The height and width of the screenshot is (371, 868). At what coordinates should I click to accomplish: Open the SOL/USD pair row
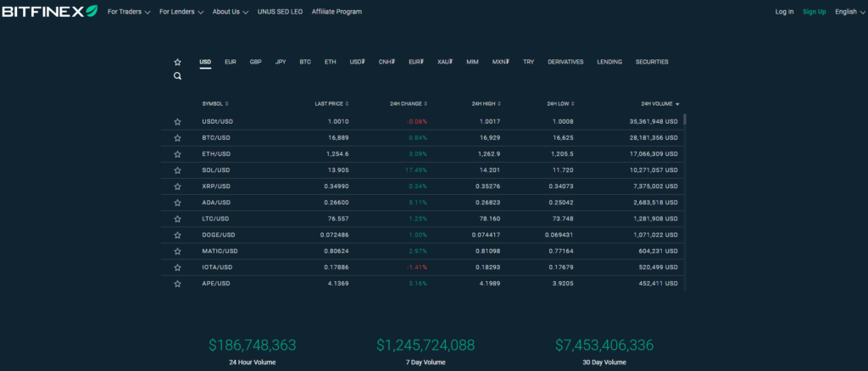coord(424,170)
